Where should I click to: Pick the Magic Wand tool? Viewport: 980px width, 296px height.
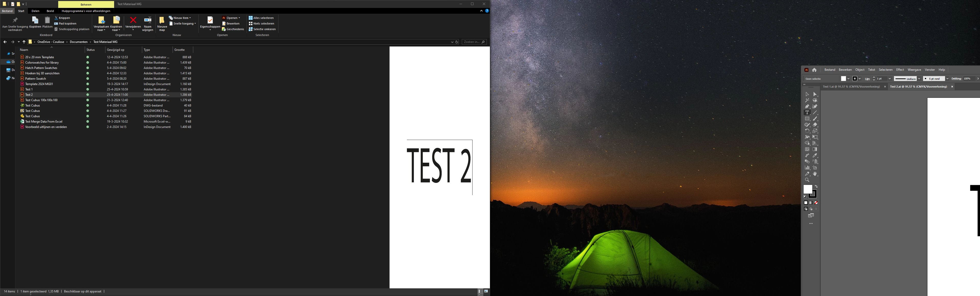coord(807,100)
